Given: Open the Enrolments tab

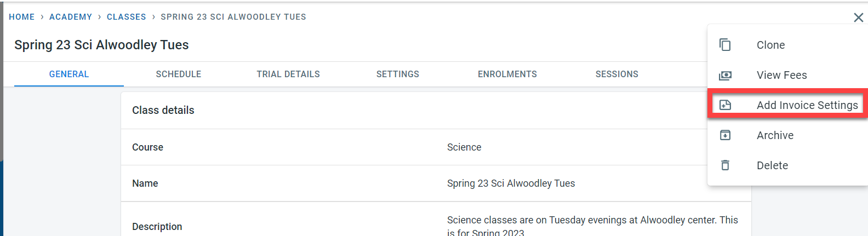Looking at the screenshot, I should pyautogui.click(x=507, y=74).
